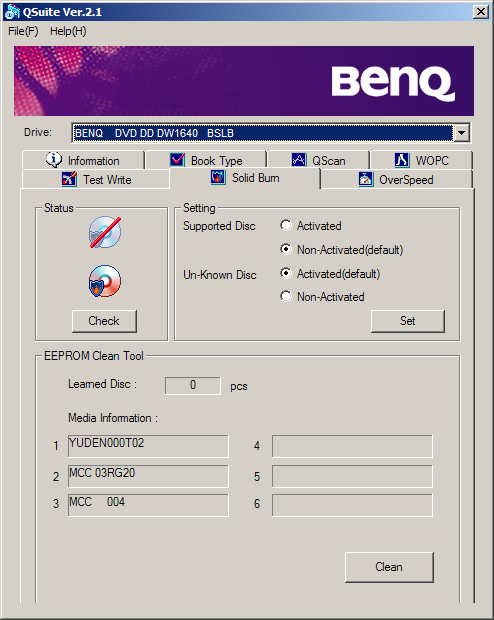Click media field 1 YUDEN000T02

click(x=148, y=446)
